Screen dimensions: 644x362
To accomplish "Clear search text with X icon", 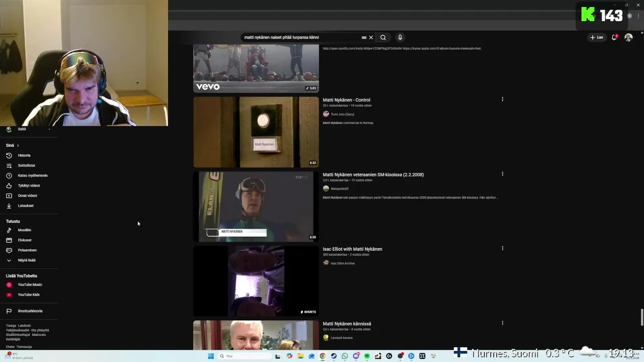I will point(371,37).
